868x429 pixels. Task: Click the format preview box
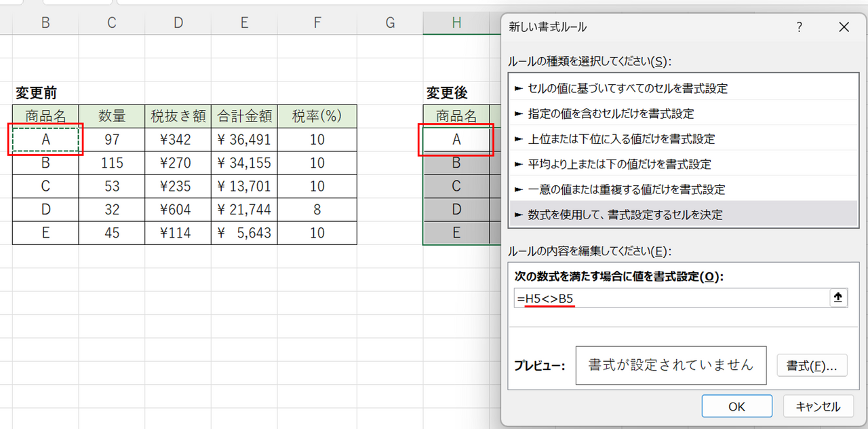671,365
